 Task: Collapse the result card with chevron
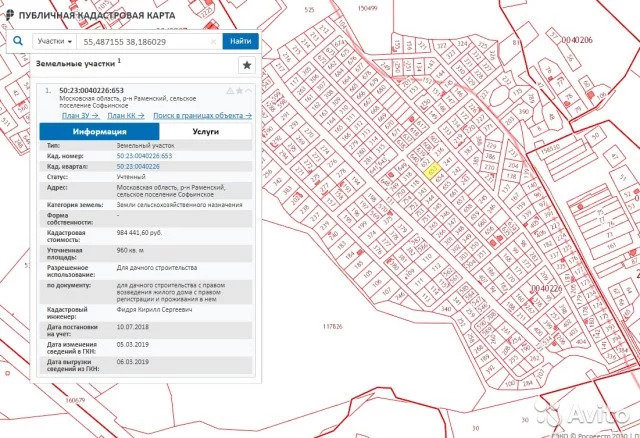[x=248, y=91]
